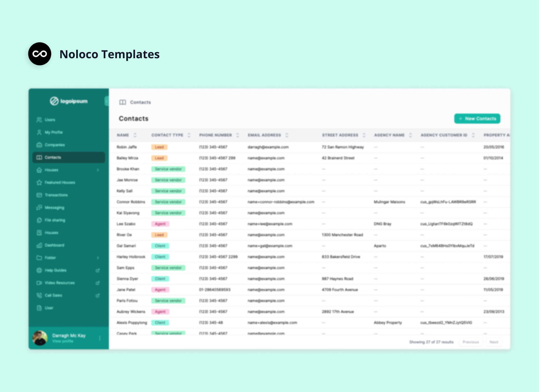The height and width of the screenshot is (392, 539).
Task: Click the View profile link under Darragh Mc Kay
Action: coord(62,341)
